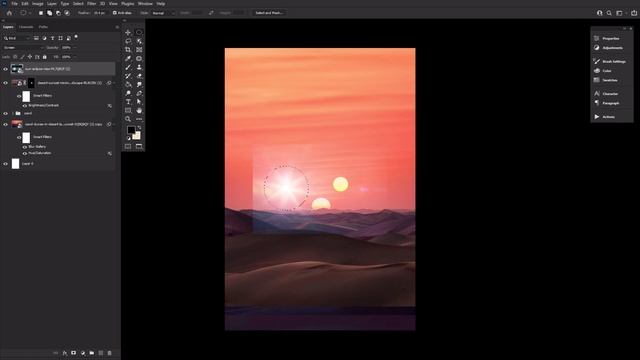Expand the sand group folder

(x=13, y=113)
